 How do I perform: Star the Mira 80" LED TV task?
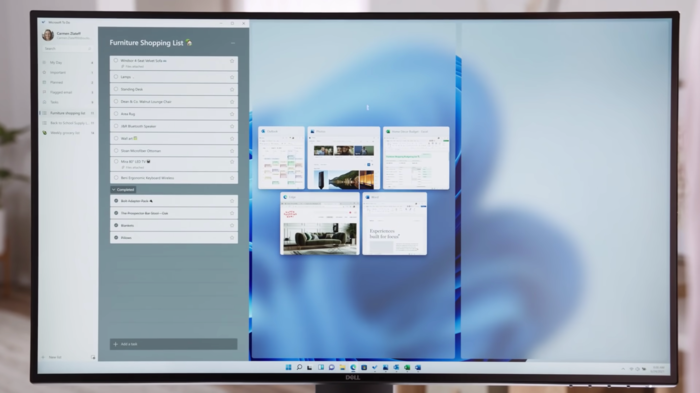click(x=232, y=162)
